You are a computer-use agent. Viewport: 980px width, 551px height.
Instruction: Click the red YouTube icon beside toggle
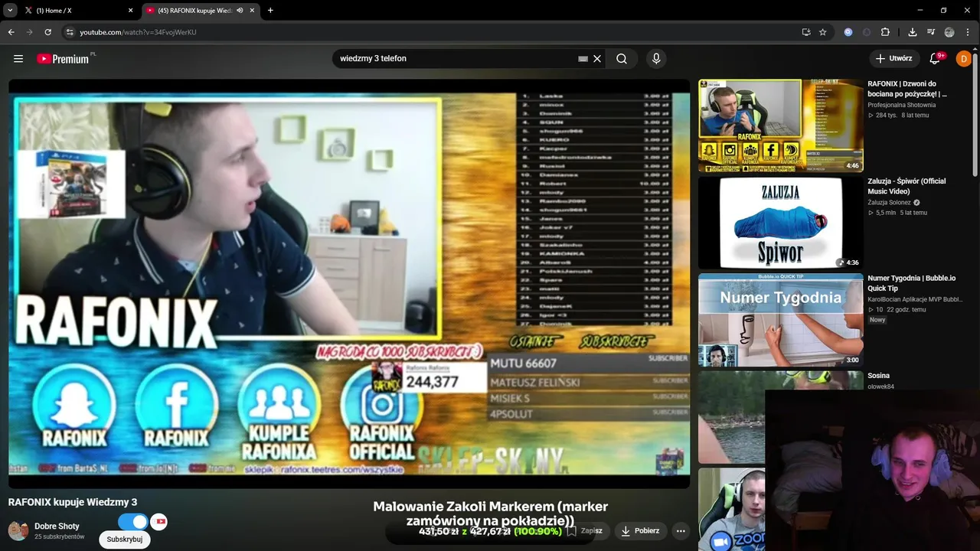tap(158, 522)
